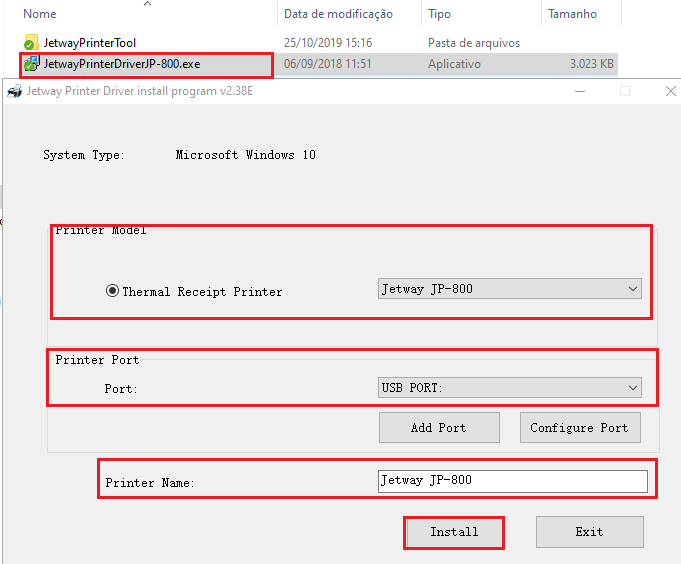This screenshot has width=681, height=564.
Task: Sort by Data de modificação column header
Action: click(338, 14)
